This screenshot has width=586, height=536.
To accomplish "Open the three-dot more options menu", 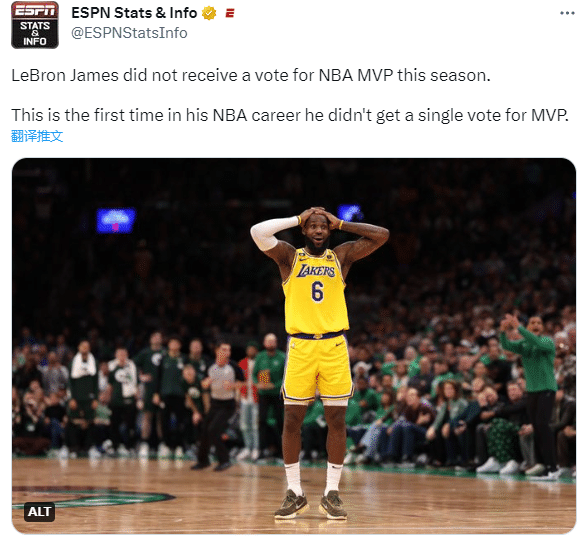I will (x=567, y=13).
